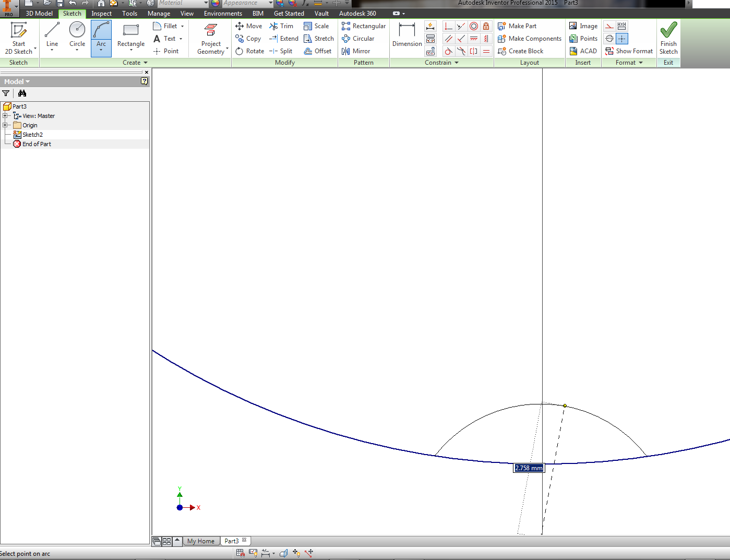
Task: Toggle Dimension Input in status bar
Action: (266, 553)
